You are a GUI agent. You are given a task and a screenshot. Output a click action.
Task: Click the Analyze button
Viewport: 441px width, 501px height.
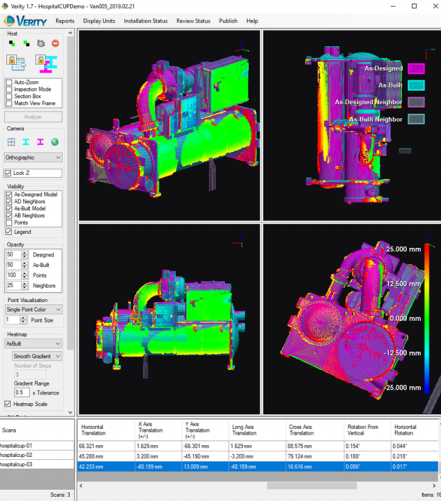[33, 117]
